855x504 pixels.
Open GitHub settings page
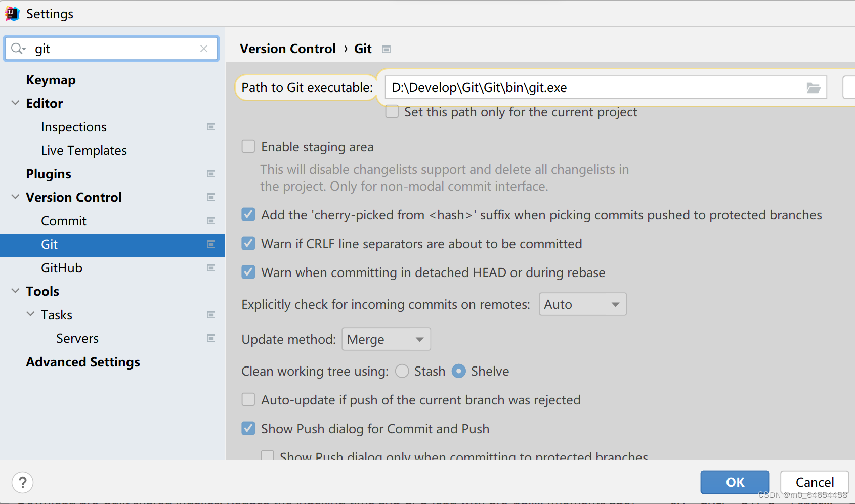pyautogui.click(x=62, y=268)
